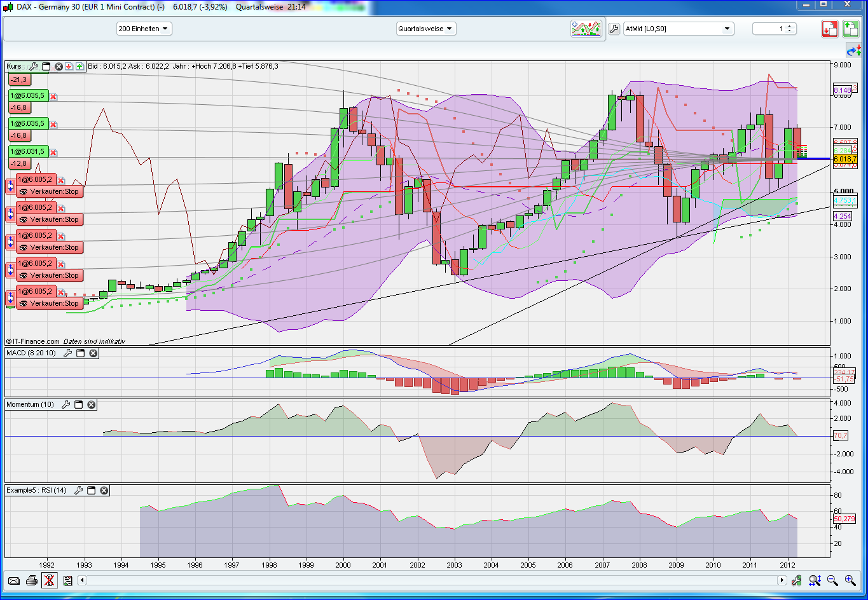This screenshot has width=868, height=600.
Task: Maximize the RSI panel
Action: 92,490
